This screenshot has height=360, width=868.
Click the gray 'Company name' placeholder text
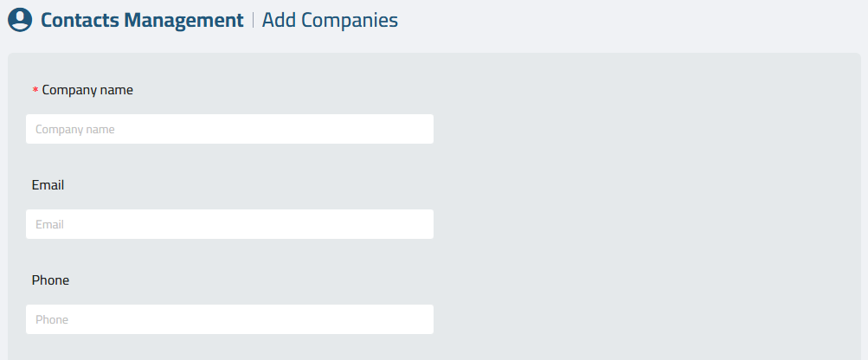click(75, 130)
